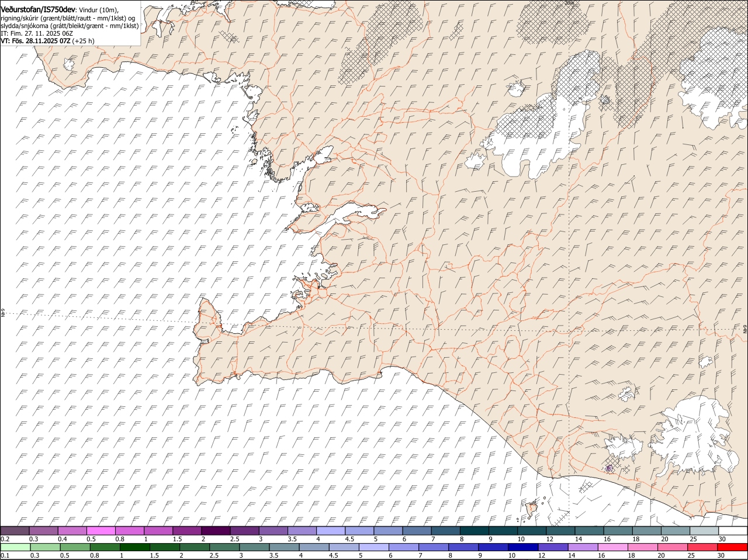Pick upper-row dark teal swatch starting at 8
The image size is (748, 560).
474,531
